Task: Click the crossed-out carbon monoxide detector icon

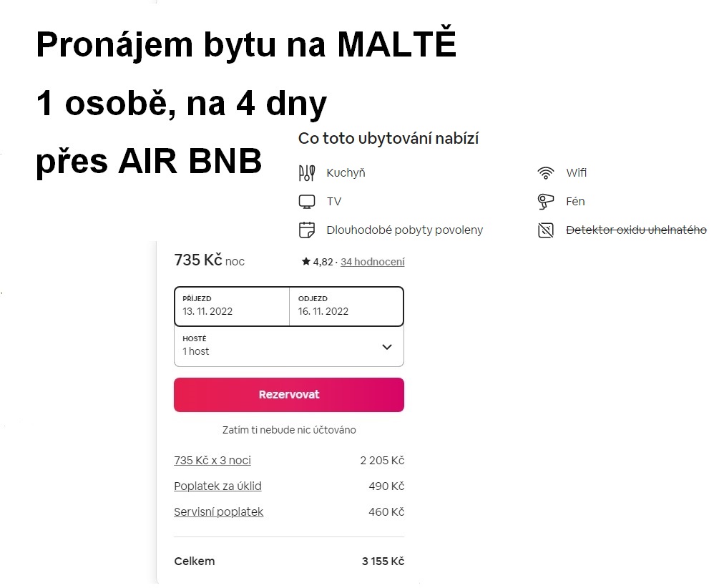Action: 546,230
